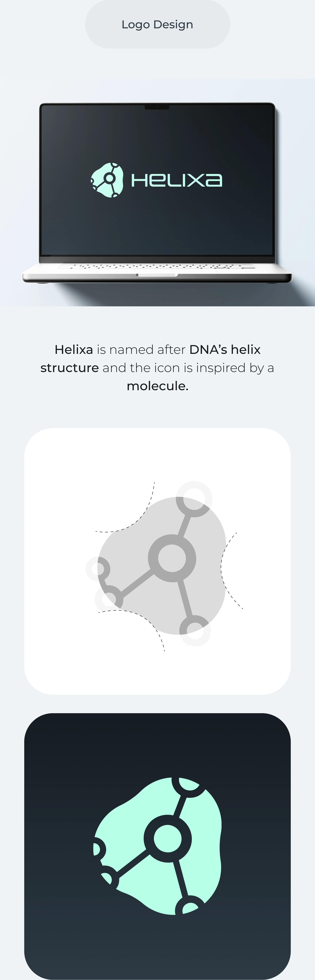Click the bottom gray node ring in sketch
Screen dimensions: 315x980
click(195, 630)
